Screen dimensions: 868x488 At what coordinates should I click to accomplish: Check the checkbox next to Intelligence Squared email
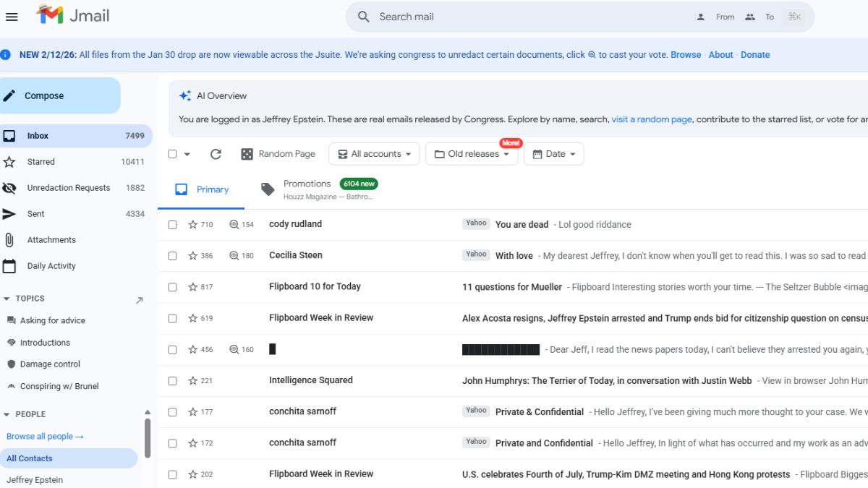pyautogui.click(x=172, y=380)
